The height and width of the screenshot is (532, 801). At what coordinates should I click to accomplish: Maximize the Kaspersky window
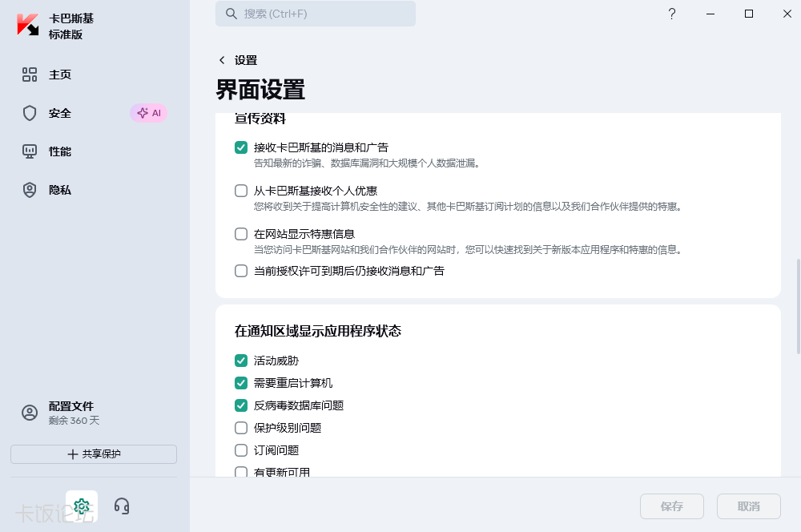click(x=749, y=14)
